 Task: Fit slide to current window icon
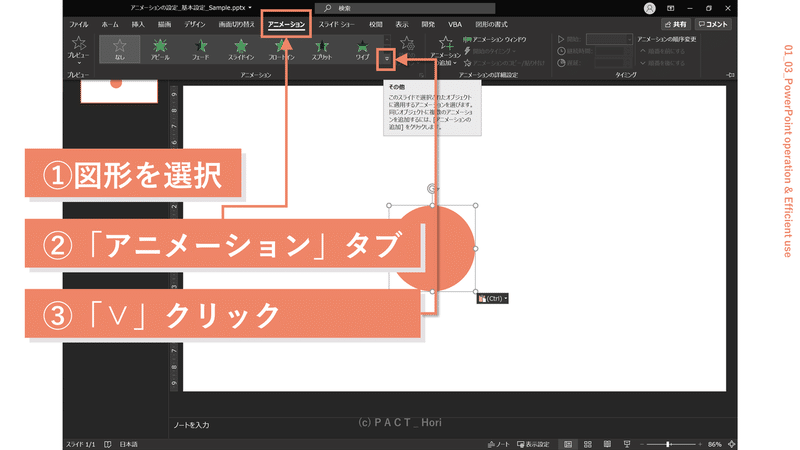coord(732,444)
